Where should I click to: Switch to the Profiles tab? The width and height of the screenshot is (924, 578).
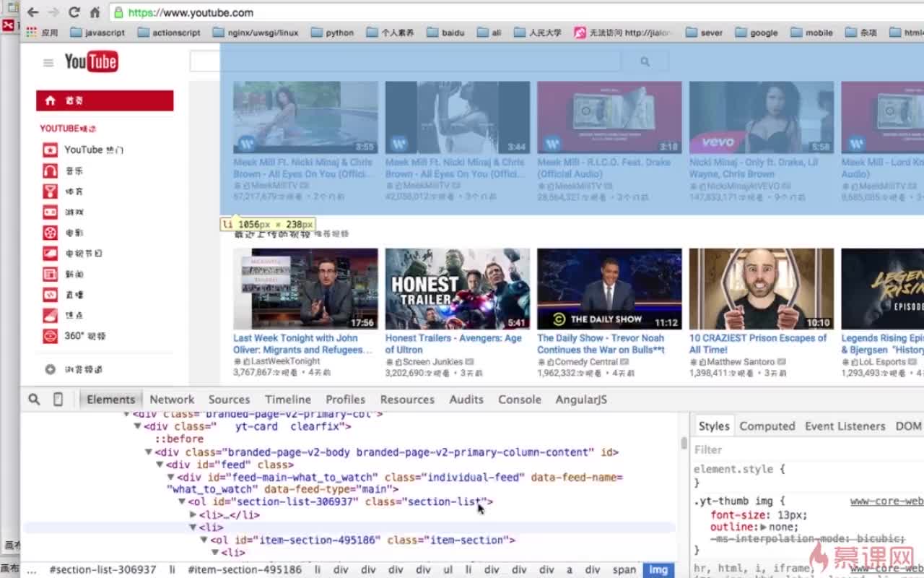(345, 399)
